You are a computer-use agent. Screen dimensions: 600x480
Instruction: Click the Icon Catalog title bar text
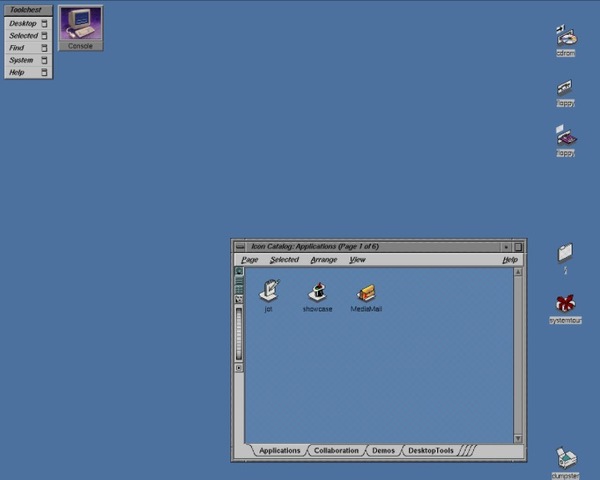click(x=315, y=247)
